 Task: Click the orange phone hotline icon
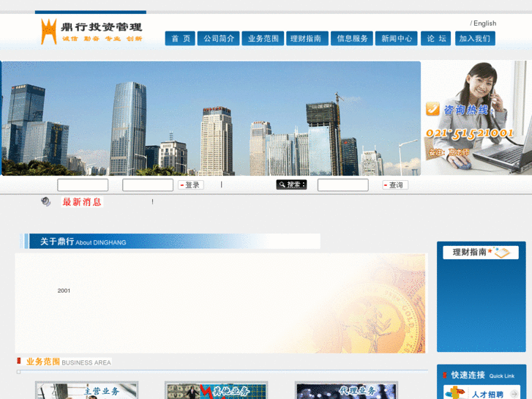pos(432,108)
